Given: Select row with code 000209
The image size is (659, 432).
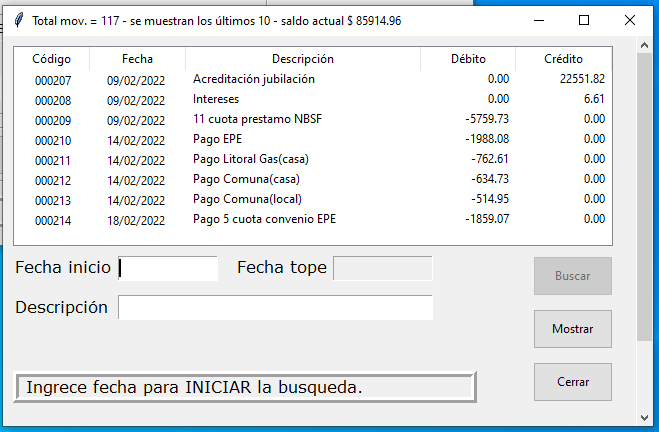Looking at the screenshot, I should [313, 120].
